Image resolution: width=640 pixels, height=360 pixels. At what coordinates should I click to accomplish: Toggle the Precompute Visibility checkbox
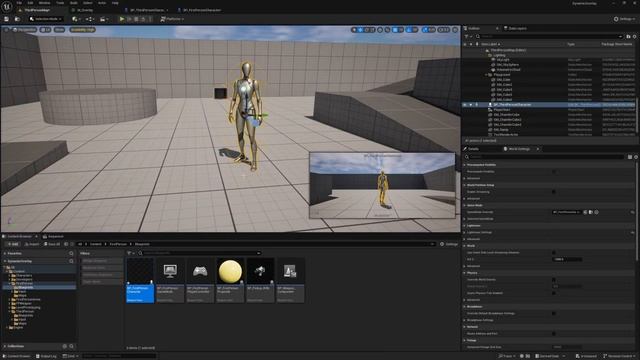554,171
